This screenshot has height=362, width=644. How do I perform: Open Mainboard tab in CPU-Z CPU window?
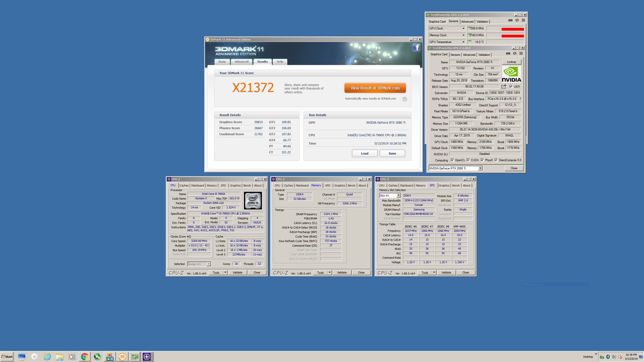tap(197, 186)
